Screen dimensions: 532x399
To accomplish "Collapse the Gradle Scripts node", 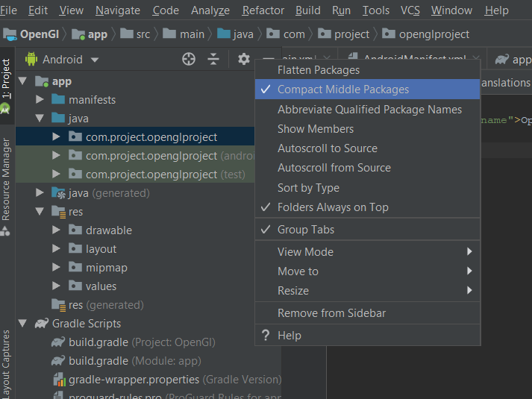I will tap(22, 323).
